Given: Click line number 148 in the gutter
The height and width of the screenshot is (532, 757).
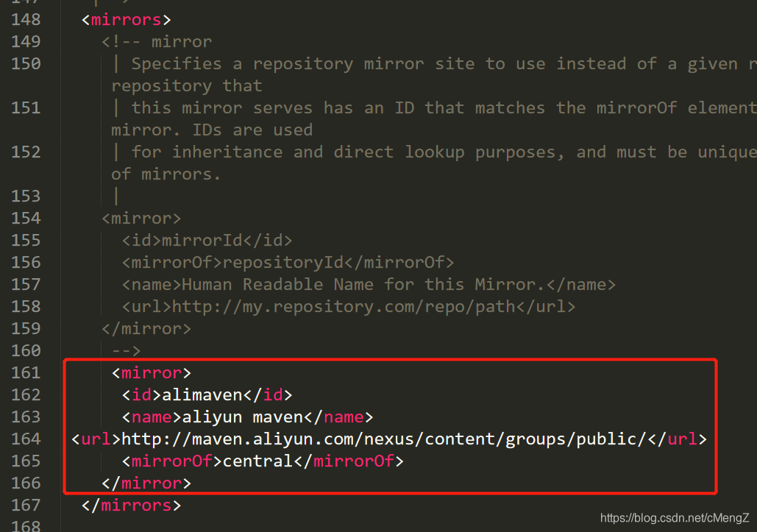Looking at the screenshot, I should 26,20.
